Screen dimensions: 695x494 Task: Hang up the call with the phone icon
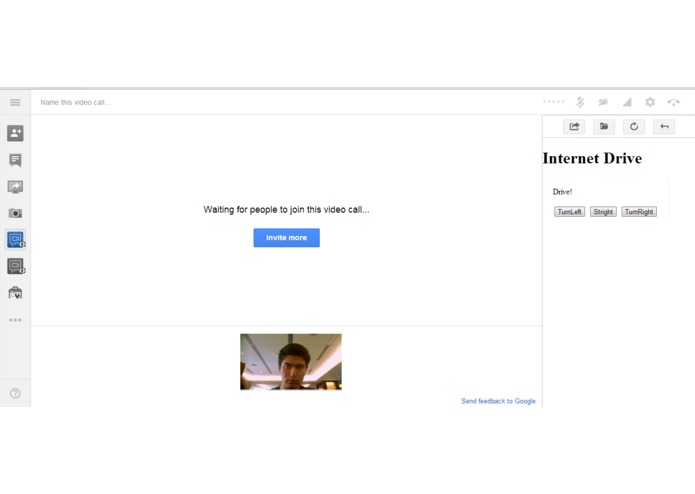(673, 102)
